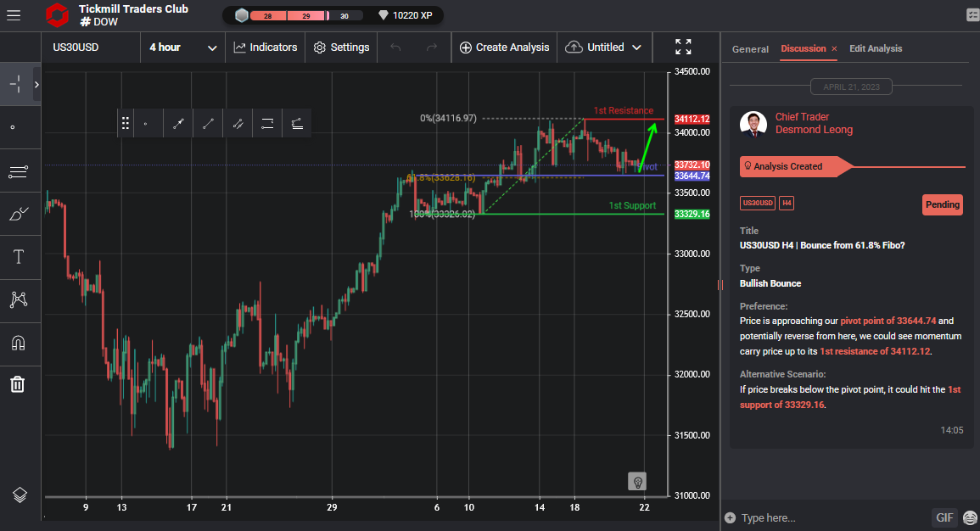Select the polyline tool at the end of the floating toolbar
The height and width of the screenshot is (531, 980).
click(x=298, y=124)
